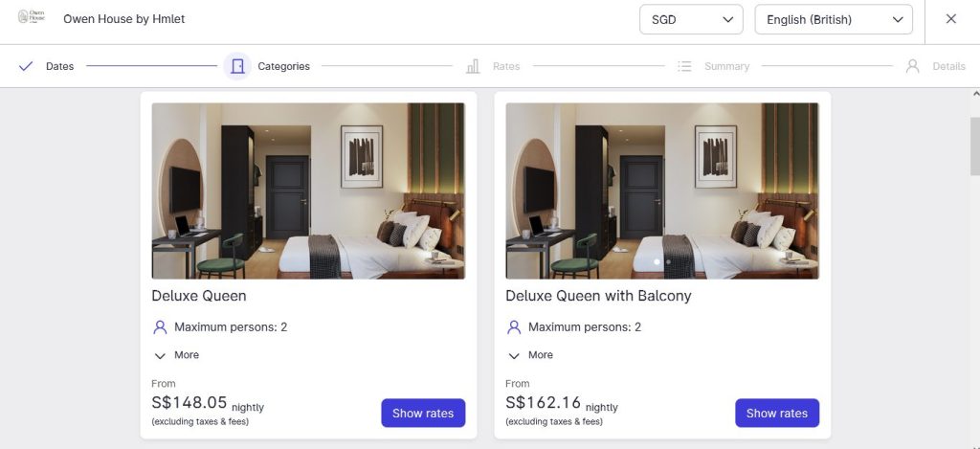Click the Details person icon
The width and height of the screenshot is (980, 449).
coord(913,66)
